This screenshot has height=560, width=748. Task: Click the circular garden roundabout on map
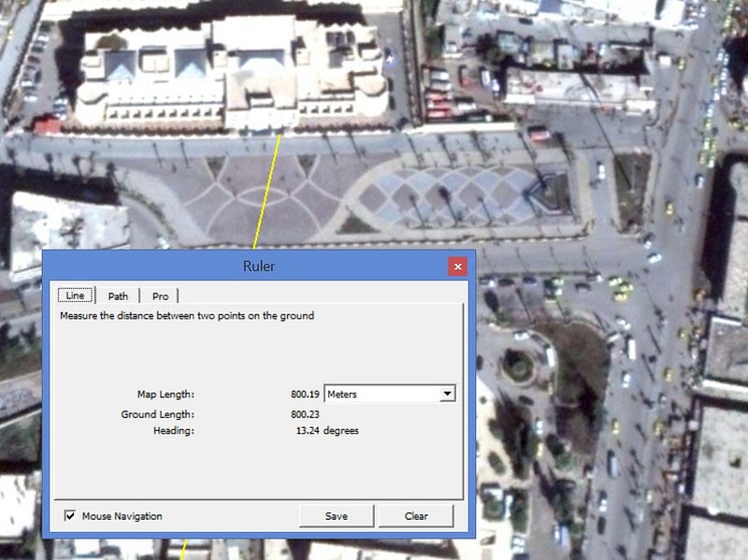(519, 366)
